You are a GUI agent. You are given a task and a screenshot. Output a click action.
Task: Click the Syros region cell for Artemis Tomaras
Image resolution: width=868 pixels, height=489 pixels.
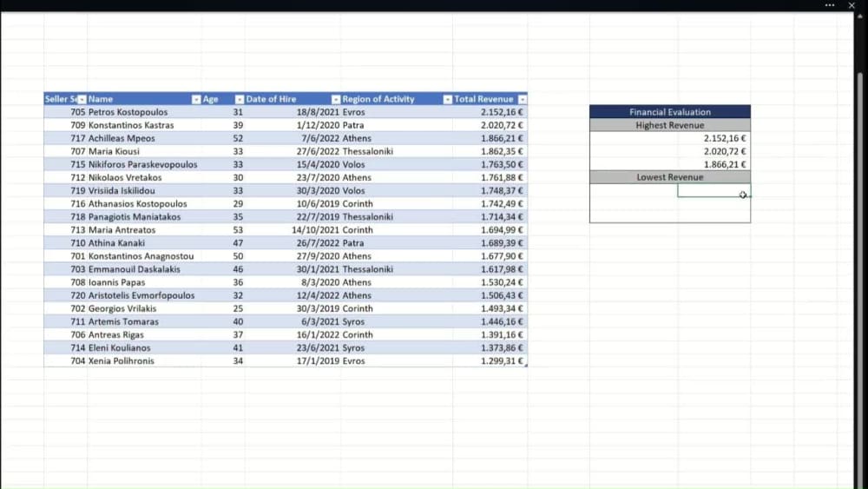(x=397, y=321)
